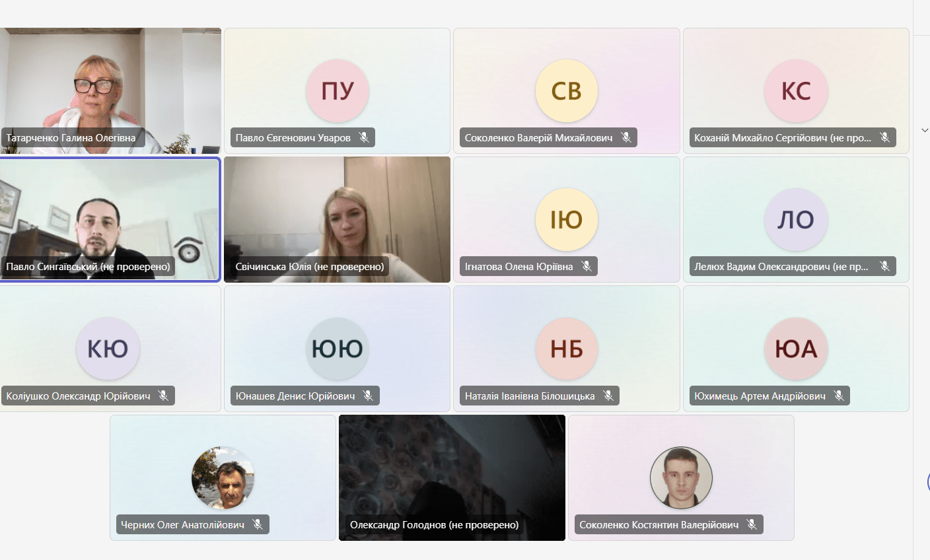Click the muted microphone icon on Коханій Михайло tile
The width and height of the screenshot is (930, 560).
click(x=884, y=137)
